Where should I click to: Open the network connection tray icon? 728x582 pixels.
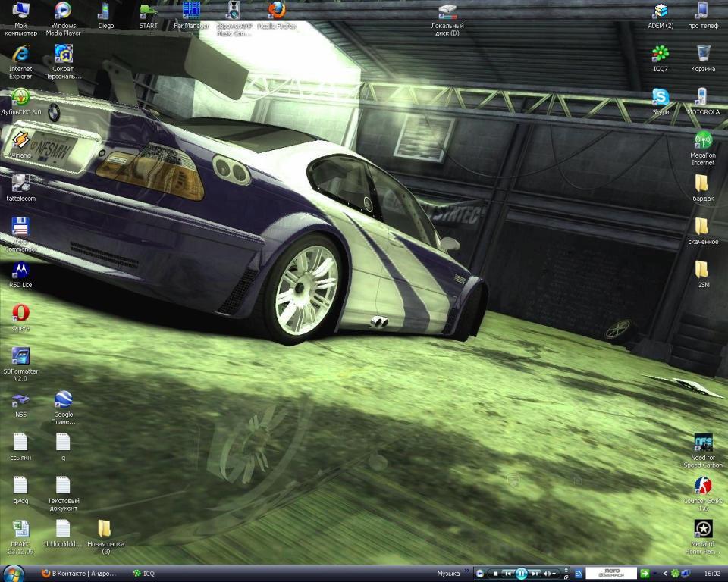(x=686, y=574)
